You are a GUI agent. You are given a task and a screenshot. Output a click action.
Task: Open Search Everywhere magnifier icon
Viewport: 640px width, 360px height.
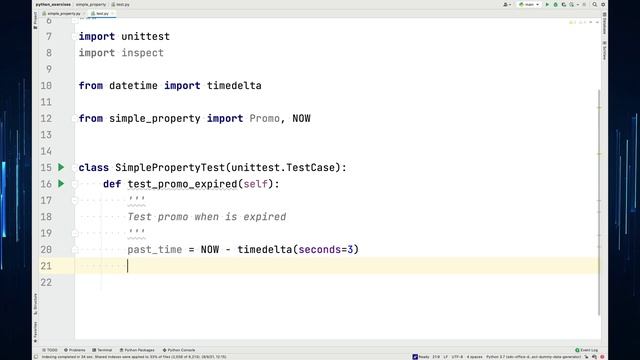[595, 4]
